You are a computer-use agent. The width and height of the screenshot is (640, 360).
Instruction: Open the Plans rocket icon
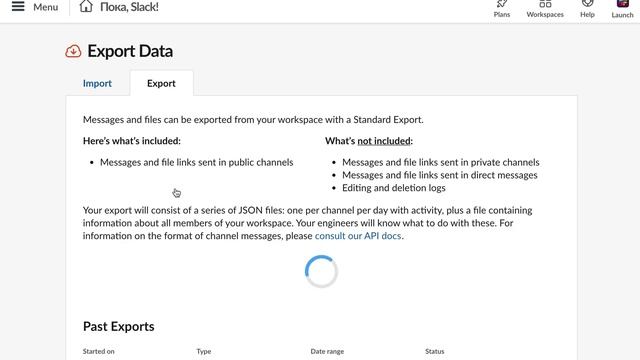click(x=502, y=4)
